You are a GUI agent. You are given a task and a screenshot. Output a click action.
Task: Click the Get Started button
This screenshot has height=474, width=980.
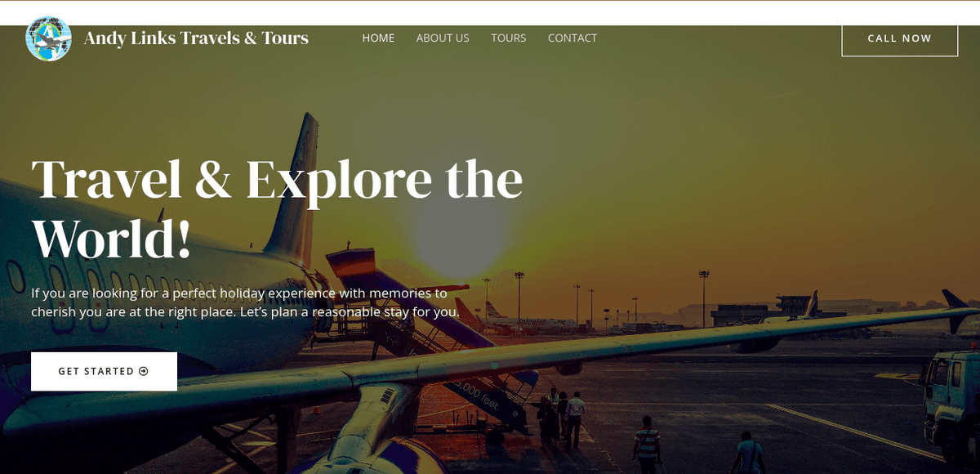(104, 371)
